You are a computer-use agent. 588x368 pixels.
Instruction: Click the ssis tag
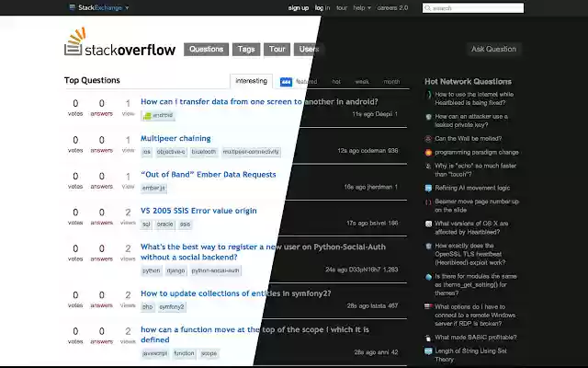185,224
